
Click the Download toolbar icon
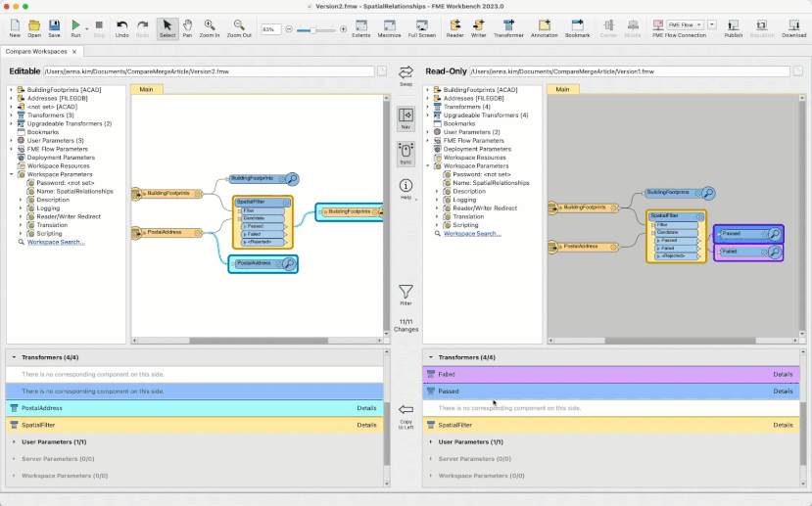pyautogui.click(x=793, y=28)
